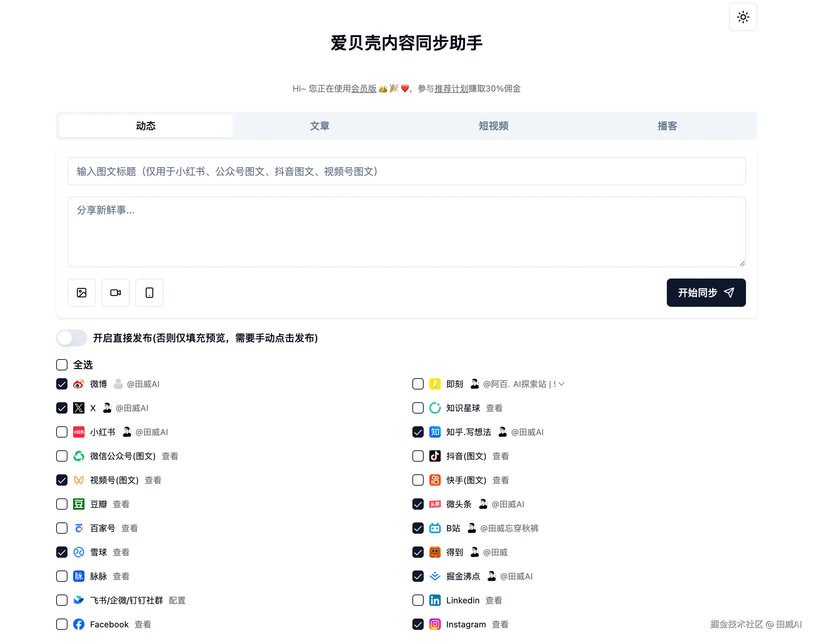Enable the 全选 checkbox
Image resolution: width=817 pixels, height=644 pixels.
61,365
